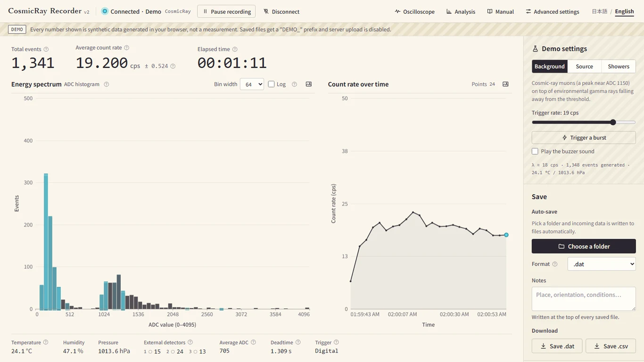
Task: Click Save .dat button
Action: 557,346
